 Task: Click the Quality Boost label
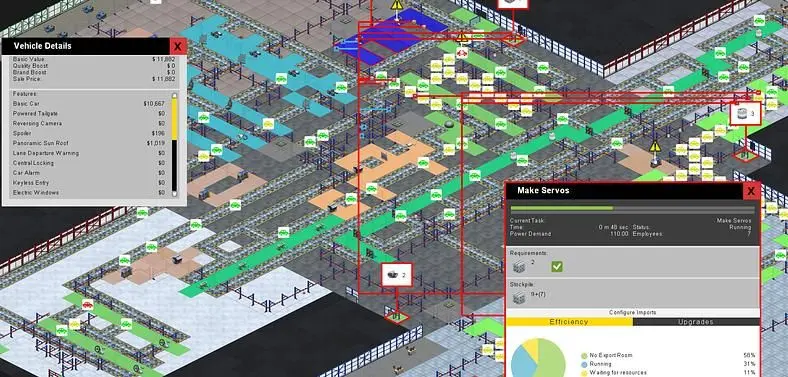[30, 66]
